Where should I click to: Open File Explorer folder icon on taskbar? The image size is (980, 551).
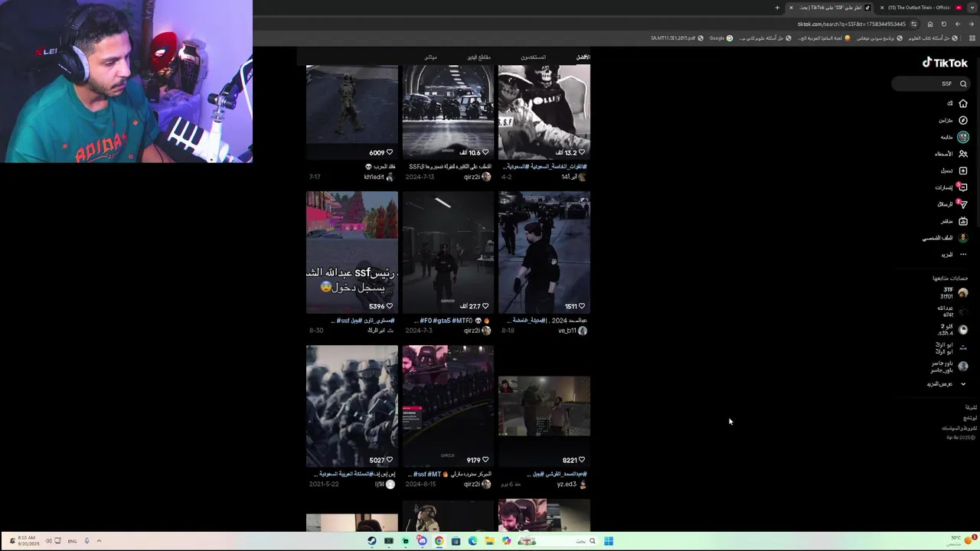pos(489,541)
